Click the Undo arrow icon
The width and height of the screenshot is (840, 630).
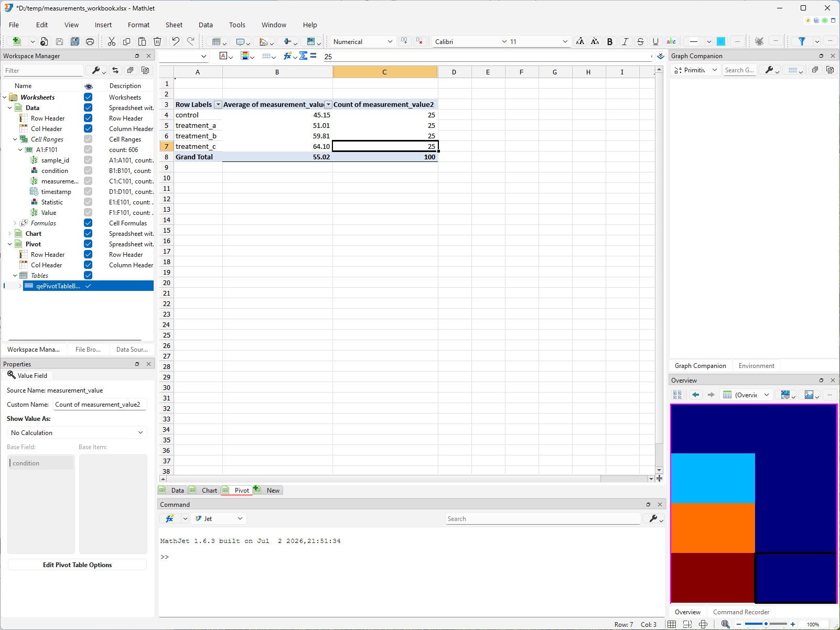coord(176,41)
